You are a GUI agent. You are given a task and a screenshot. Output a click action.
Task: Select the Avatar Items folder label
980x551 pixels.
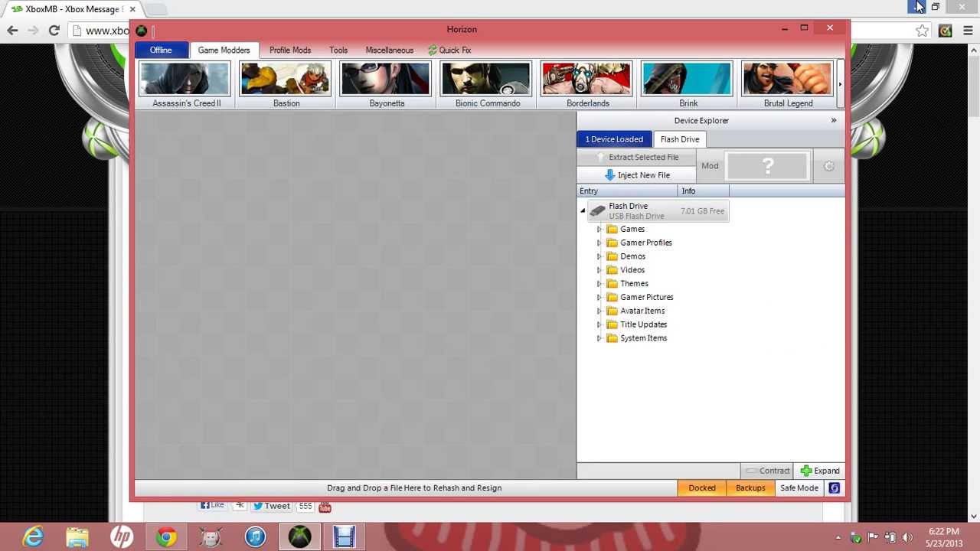[x=642, y=311]
